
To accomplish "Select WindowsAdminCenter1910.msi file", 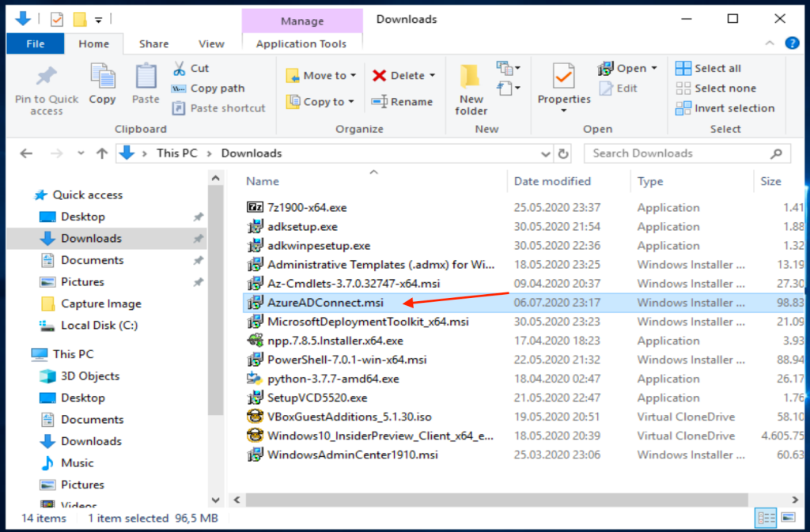I will [x=352, y=455].
